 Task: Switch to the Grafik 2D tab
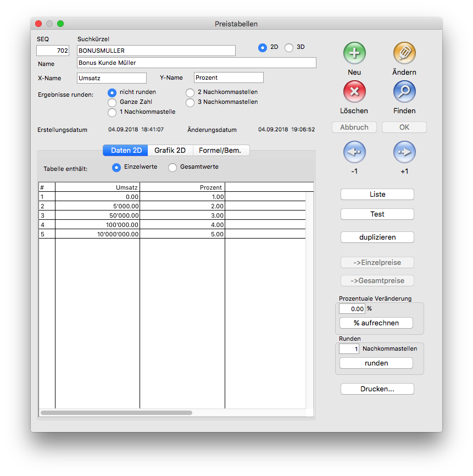point(170,150)
